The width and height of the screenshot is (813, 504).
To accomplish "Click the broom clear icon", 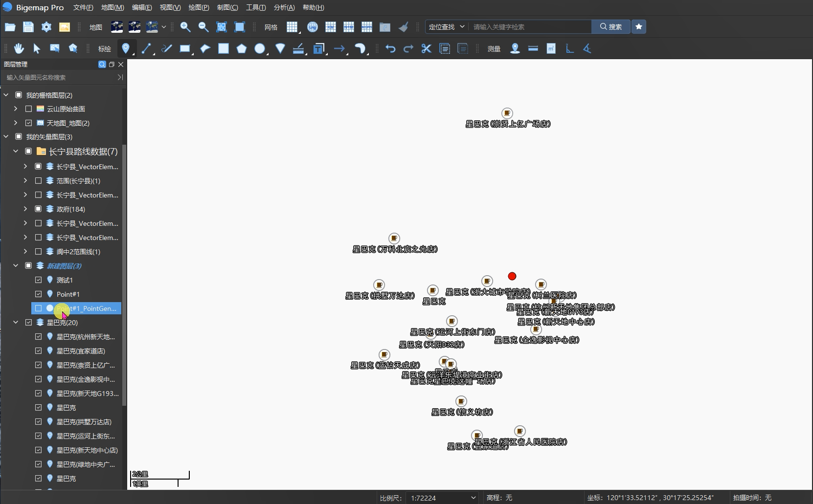I will [x=403, y=27].
